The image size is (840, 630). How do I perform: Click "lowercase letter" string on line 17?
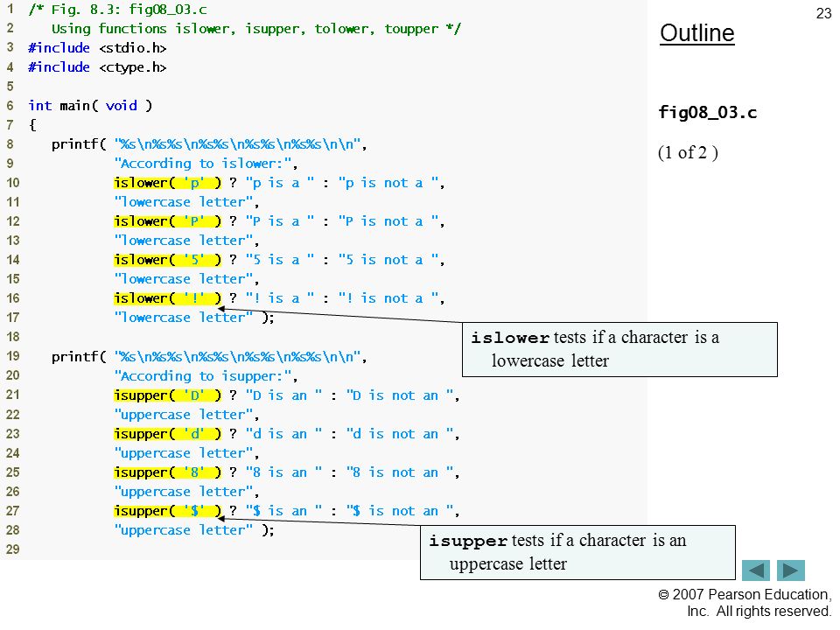pyautogui.click(x=183, y=318)
